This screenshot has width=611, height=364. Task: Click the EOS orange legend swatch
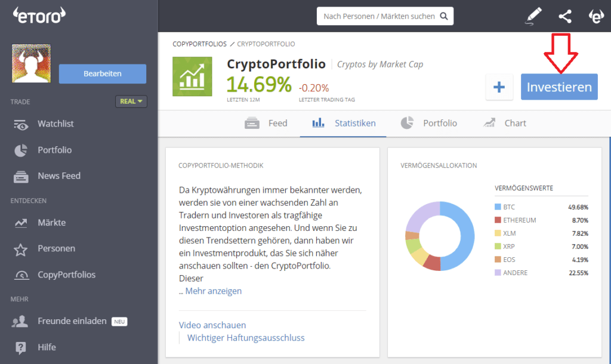(x=498, y=260)
